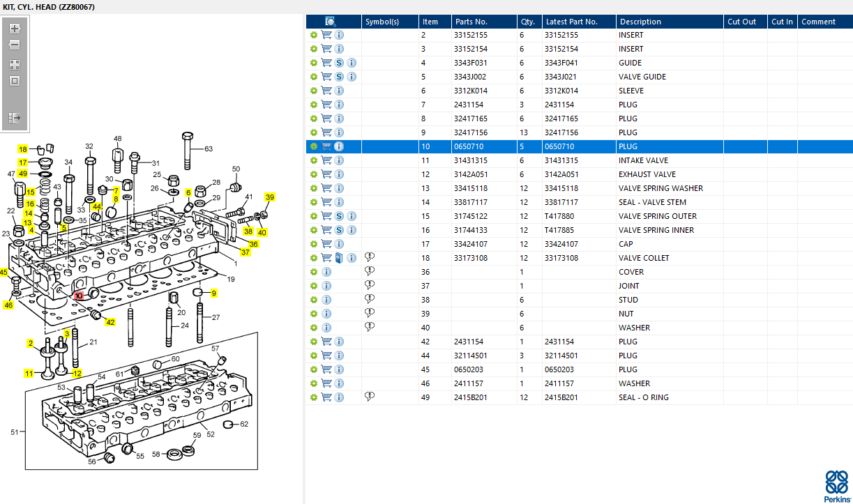Add item 2 INSERT to shopping cart
The width and height of the screenshot is (853, 504).
[x=326, y=35]
